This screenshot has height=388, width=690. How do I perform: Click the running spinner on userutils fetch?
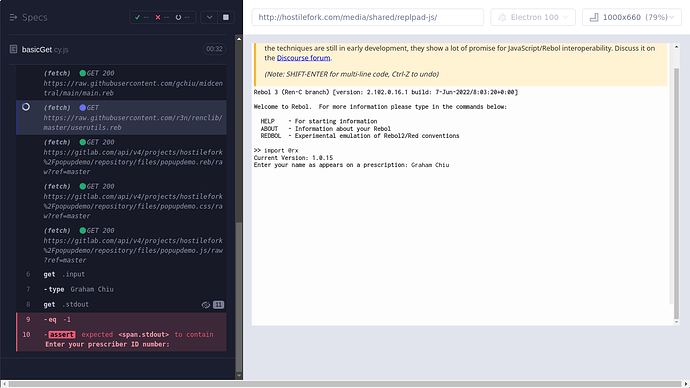(x=26, y=107)
